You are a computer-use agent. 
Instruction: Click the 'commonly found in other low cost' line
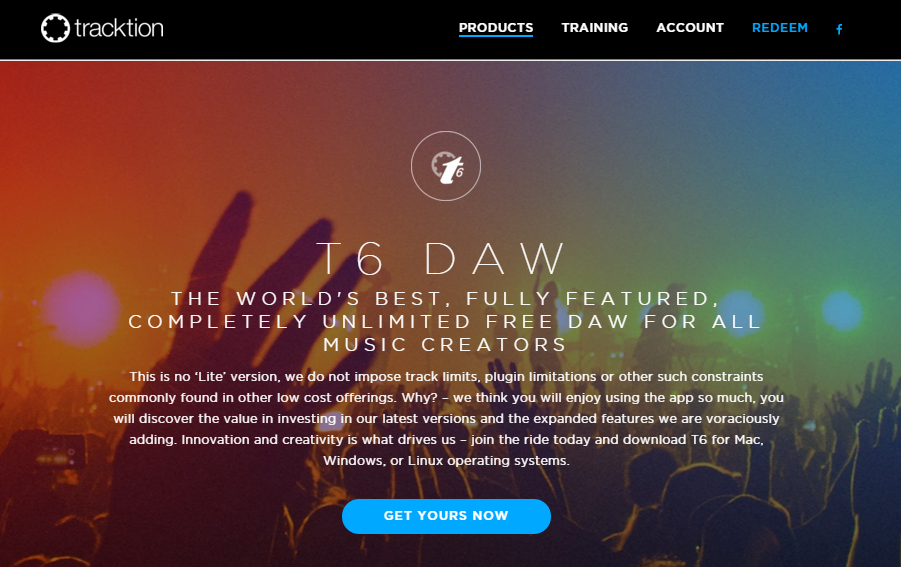[x=446, y=398]
